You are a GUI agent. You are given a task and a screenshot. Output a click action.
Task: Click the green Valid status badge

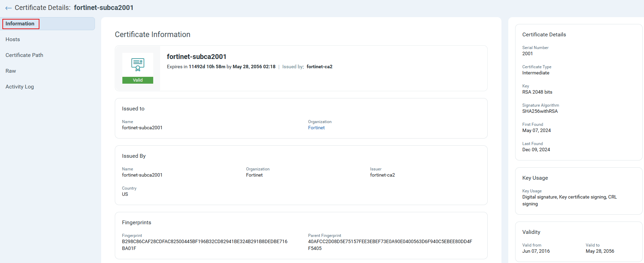[x=138, y=80]
